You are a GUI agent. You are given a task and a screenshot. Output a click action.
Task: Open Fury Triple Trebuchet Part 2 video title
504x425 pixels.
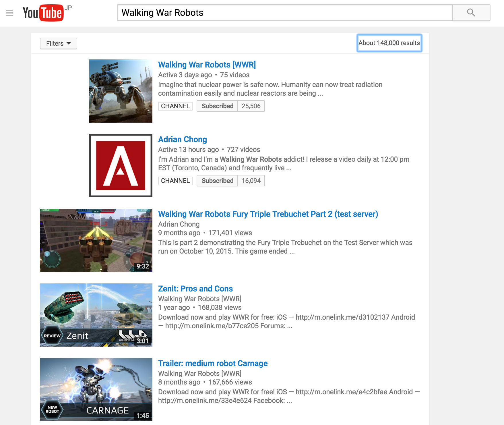click(268, 214)
